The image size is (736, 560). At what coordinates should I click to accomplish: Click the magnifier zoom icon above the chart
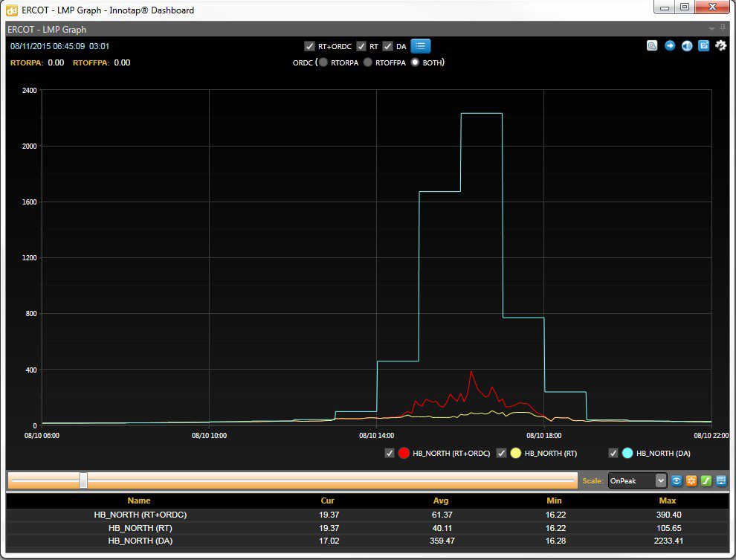(652, 45)
